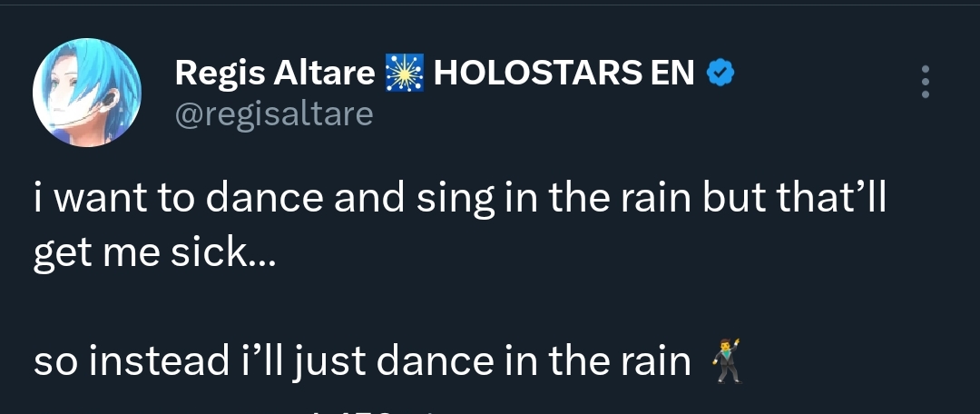
Task: Click the blue verified checkmark badge
Action: pyautogui.click(x=720, y=74)
